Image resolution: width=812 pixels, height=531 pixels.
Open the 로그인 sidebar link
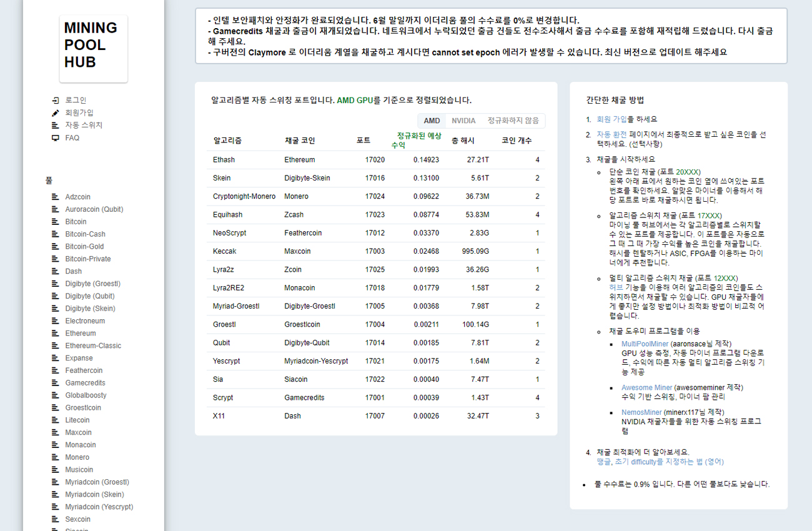point(76,100)
